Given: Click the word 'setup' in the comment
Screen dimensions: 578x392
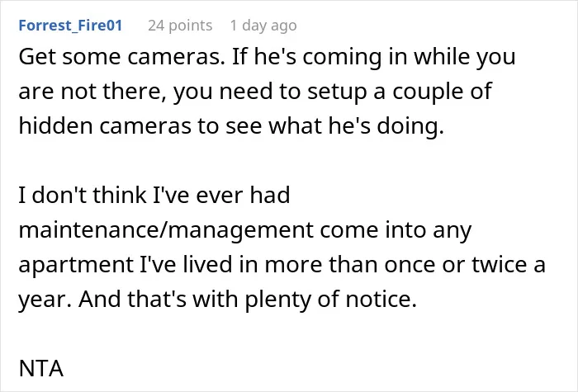Looking at the screenshot, I should (337, 92).
